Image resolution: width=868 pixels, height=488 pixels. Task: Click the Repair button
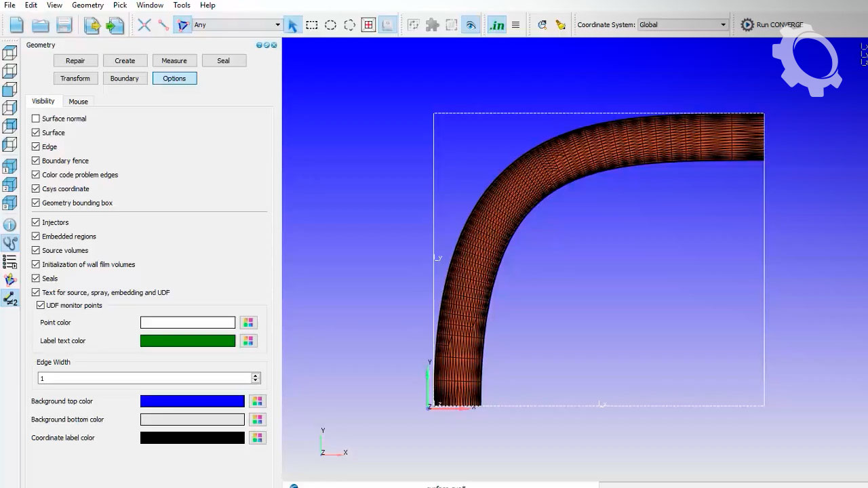[x=75, y=61]
